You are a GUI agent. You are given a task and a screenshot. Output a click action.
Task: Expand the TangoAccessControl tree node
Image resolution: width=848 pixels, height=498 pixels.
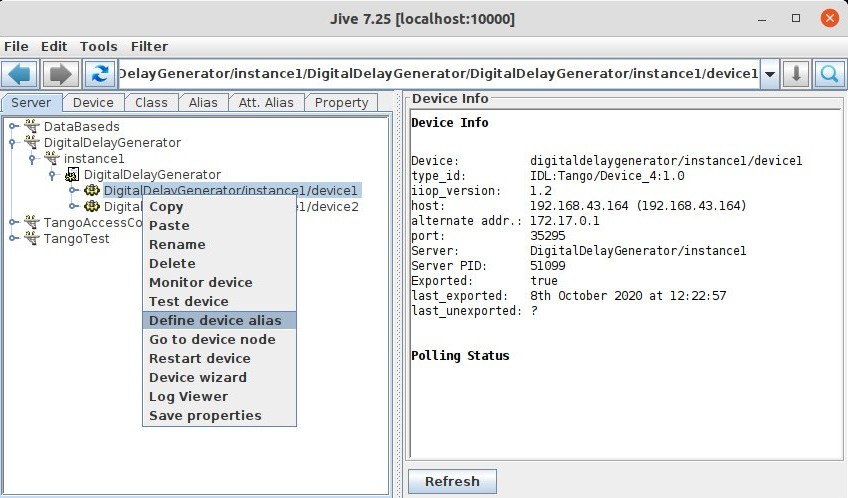coord(14,222)
